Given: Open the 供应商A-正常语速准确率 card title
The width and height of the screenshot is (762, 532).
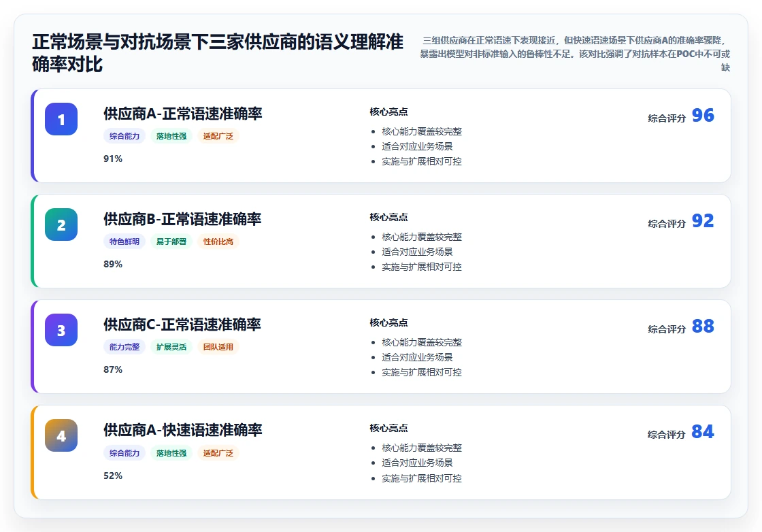Looking at the screenshot, I should [x=183, y=114].
